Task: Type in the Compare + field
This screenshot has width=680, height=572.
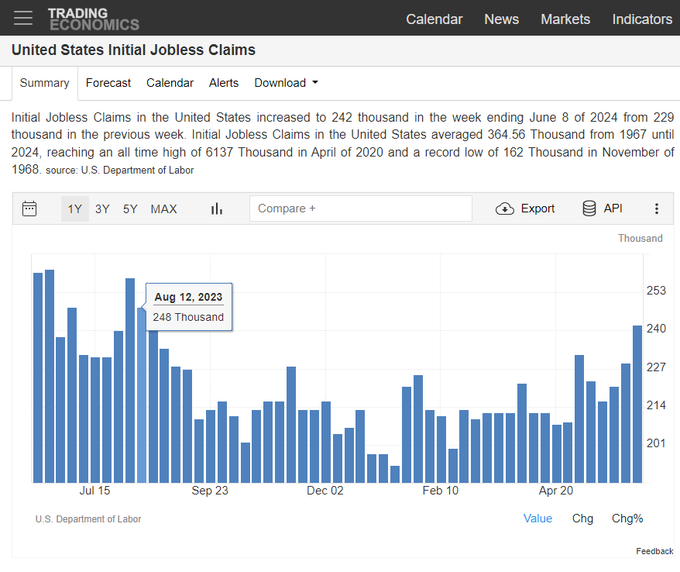Action: pos(360,208)
